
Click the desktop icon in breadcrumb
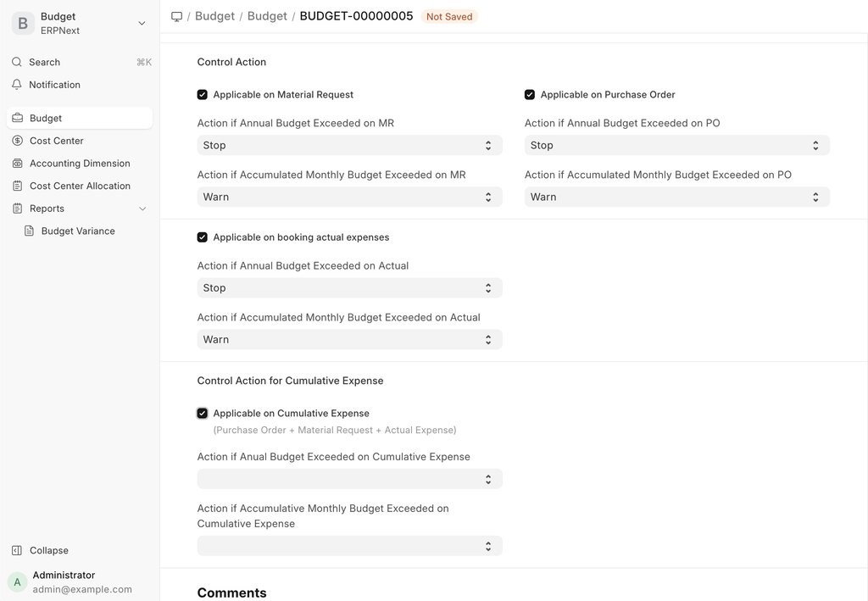pyautogui.click(x=176, y=16)
